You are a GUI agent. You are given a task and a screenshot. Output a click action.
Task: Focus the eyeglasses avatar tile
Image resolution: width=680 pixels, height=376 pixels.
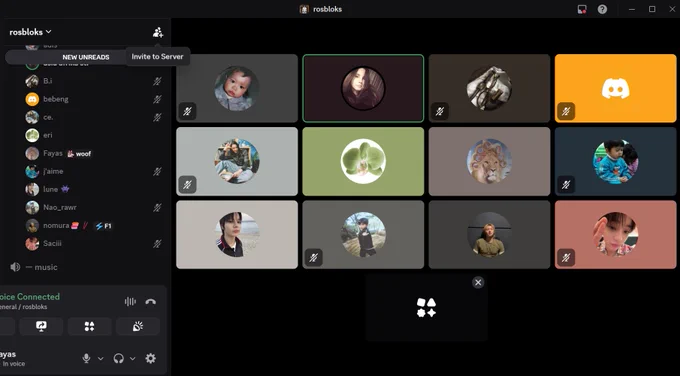pyautogui.click(x=489, y=88)
